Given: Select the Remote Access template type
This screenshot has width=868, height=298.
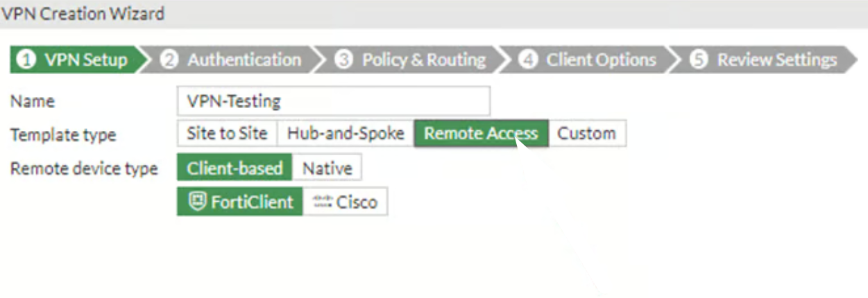Looking at the screenshot, I should pyautogui.click(x=481, y=134).
